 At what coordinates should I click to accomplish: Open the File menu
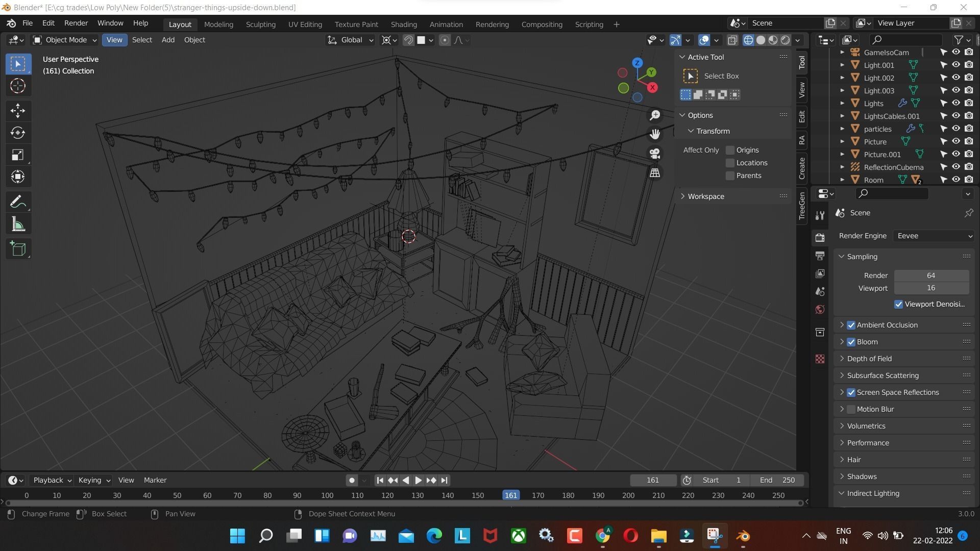tap(28, 23)
